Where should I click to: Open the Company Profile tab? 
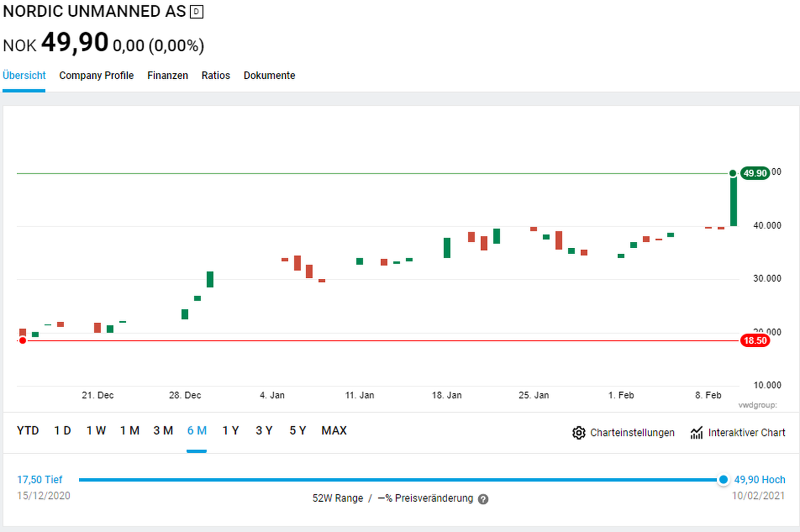pyautogui.click(x=97, y=75)
